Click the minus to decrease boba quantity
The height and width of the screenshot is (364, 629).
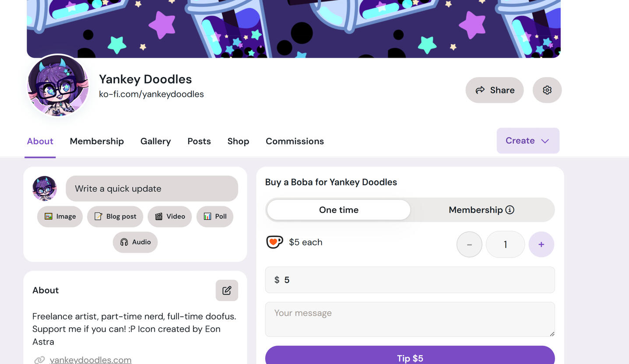469,244
